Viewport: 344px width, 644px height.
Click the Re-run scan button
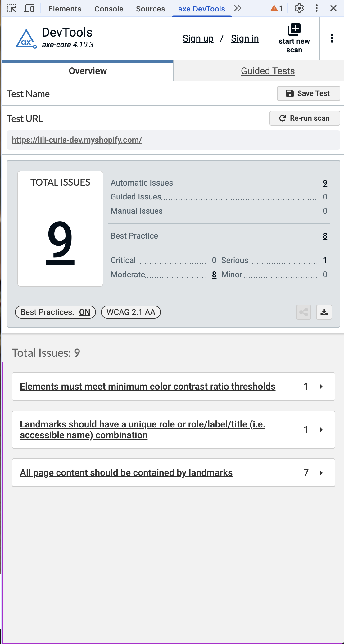click(305, 118)
